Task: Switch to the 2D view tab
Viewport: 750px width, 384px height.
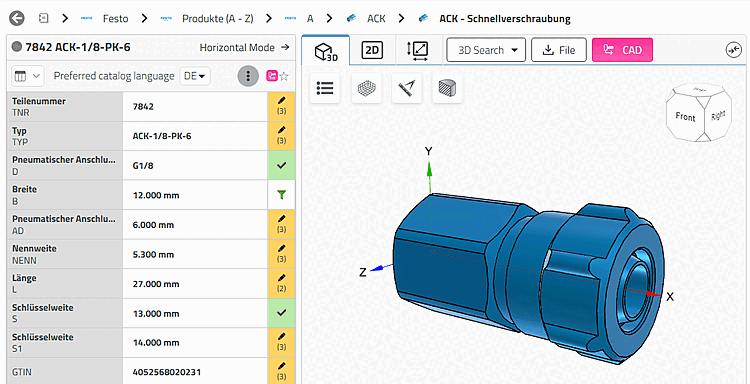Action: coord(372,50)
